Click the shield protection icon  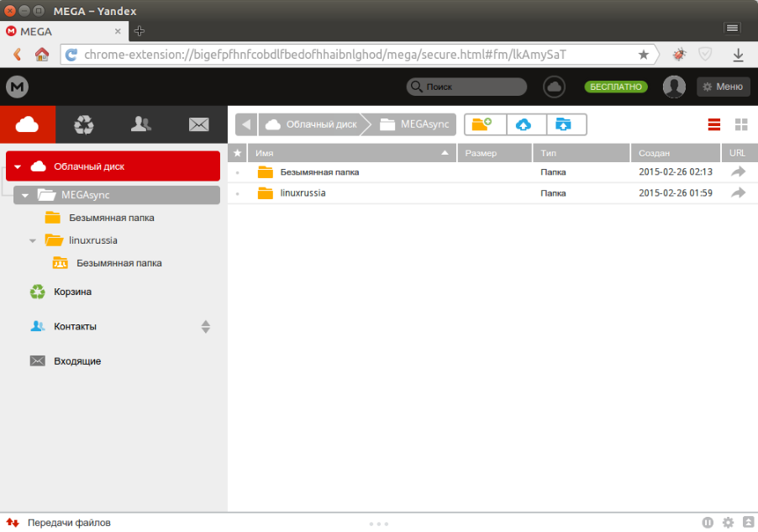pyautogui.click(x=705, y=54)
